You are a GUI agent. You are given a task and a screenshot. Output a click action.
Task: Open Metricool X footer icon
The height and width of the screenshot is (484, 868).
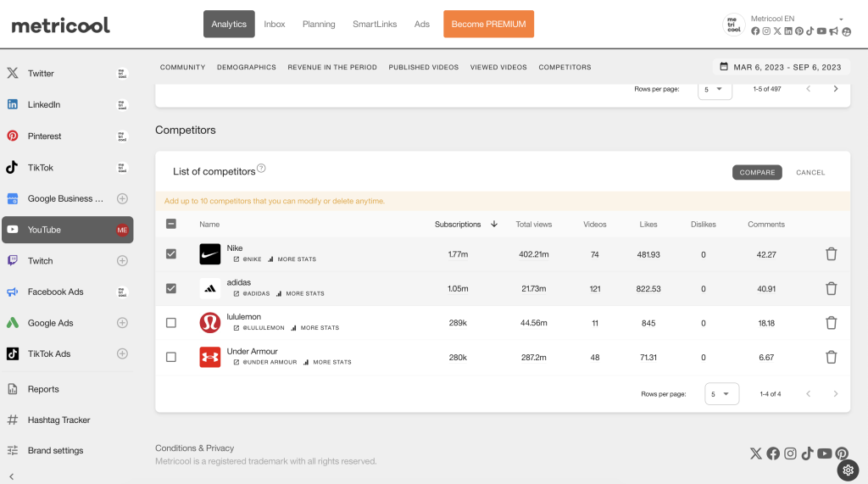(x=755, y=453)
